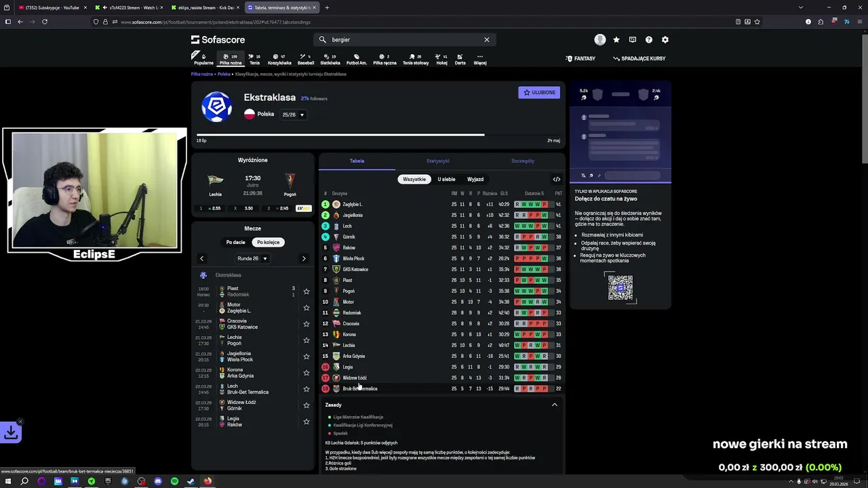Image resolution: width=868 pixels, height=488 pixels.
Task: Select Piłka nożna sport tab
Action: pyautogui.click(x=231, y=59)
